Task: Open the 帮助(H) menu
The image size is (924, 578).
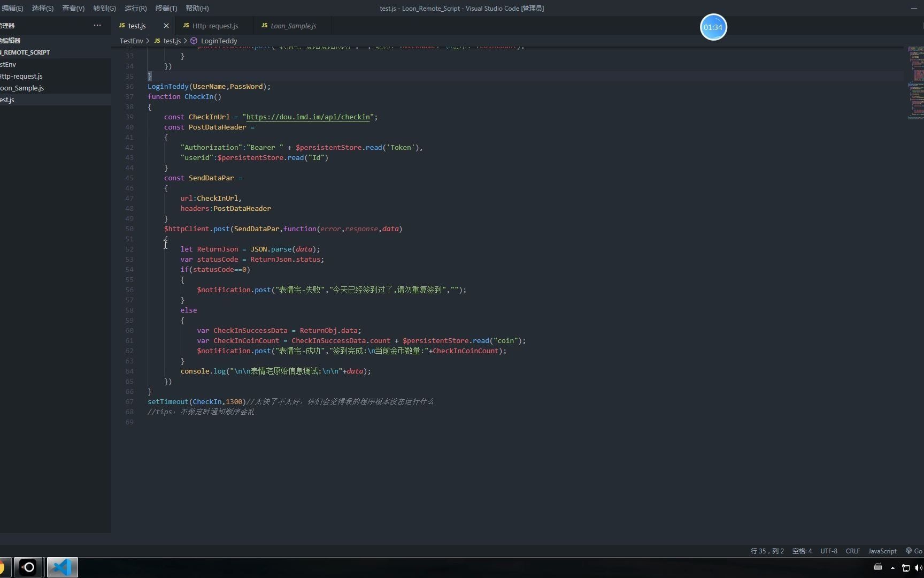Action: pyautogui.click(x=197, y=8)
